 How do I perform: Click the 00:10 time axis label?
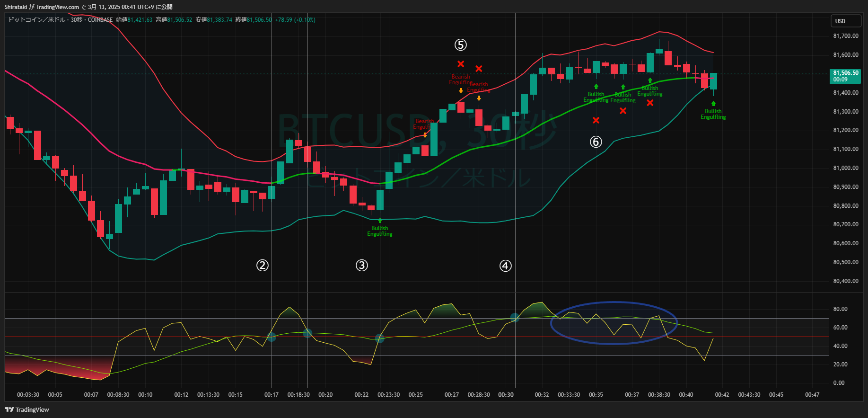click(x=145, y=395)
